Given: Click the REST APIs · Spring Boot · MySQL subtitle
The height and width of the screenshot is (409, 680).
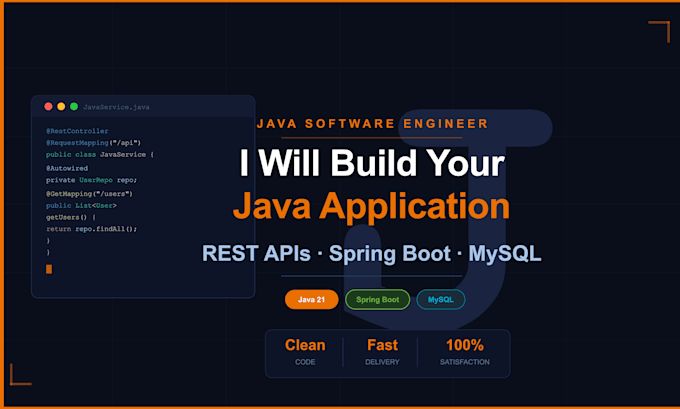Looking at the screenshot, I should tap(372, 253).
